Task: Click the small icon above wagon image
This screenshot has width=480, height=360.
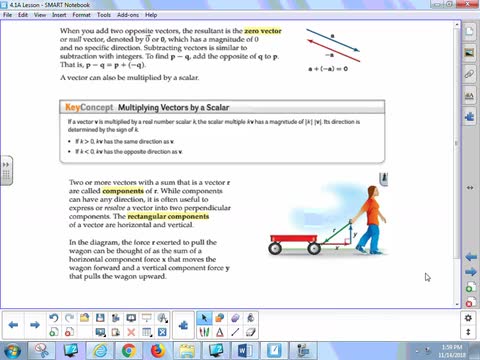Action: [384, 179]
